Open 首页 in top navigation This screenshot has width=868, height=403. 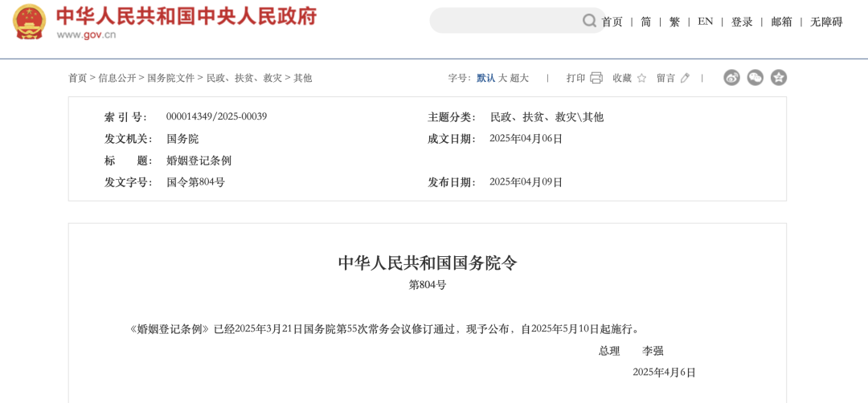tap(612, 22)
